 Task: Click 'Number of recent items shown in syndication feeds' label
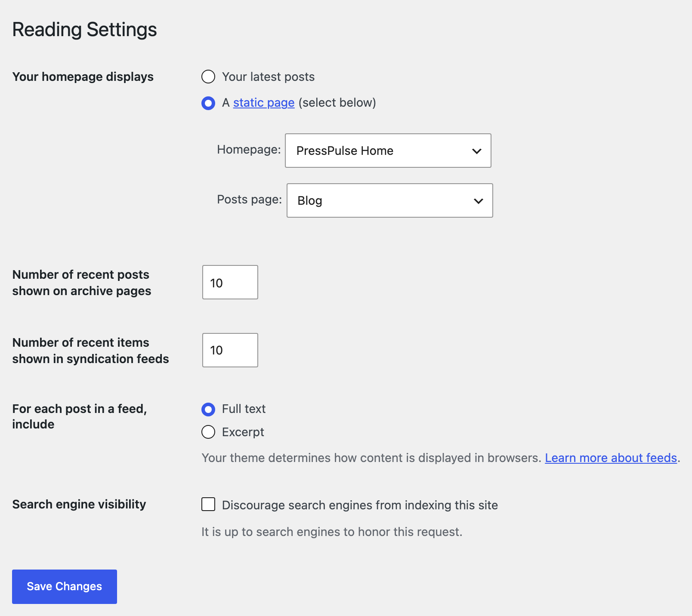pos(91,351)
